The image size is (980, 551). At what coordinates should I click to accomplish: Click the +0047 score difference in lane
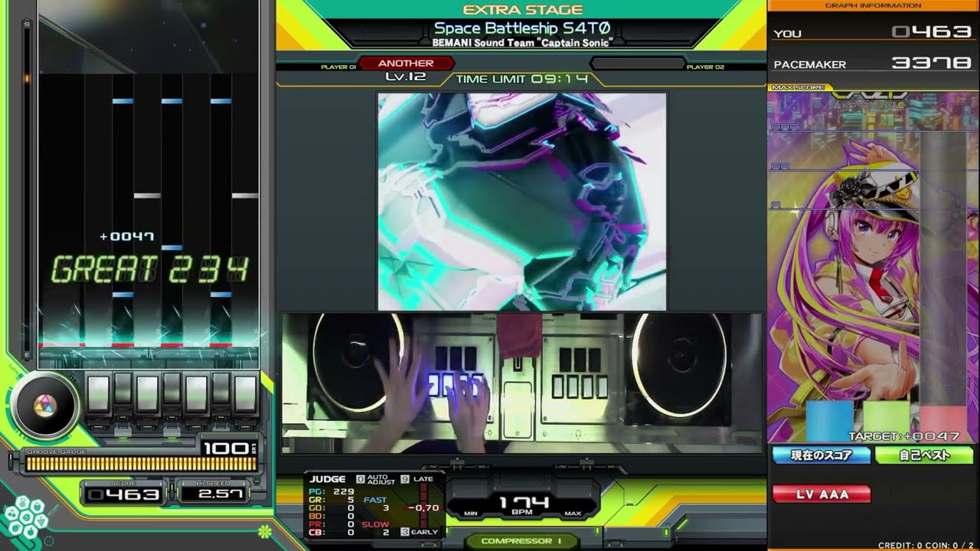click(126, 236)
